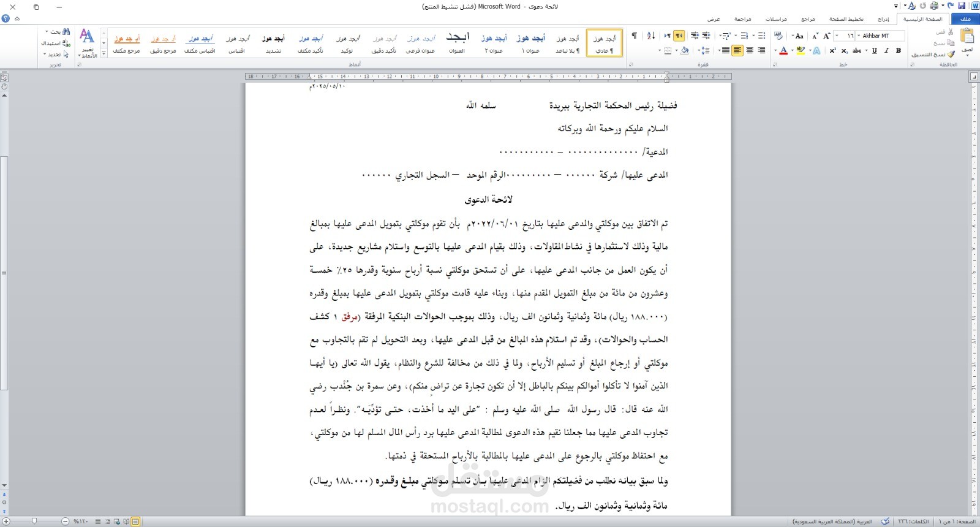Click the Shading paint bucket icon

coord(684,50)
